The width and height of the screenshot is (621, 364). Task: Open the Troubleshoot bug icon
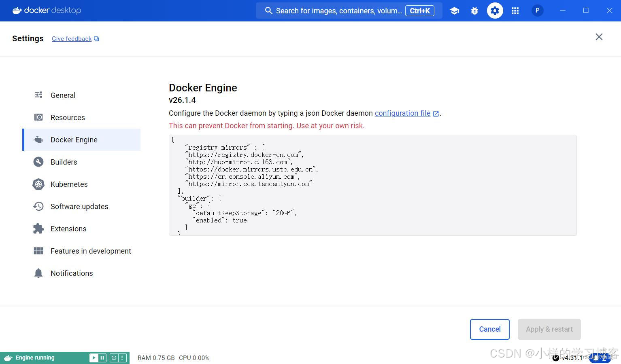tap(474, 11)
